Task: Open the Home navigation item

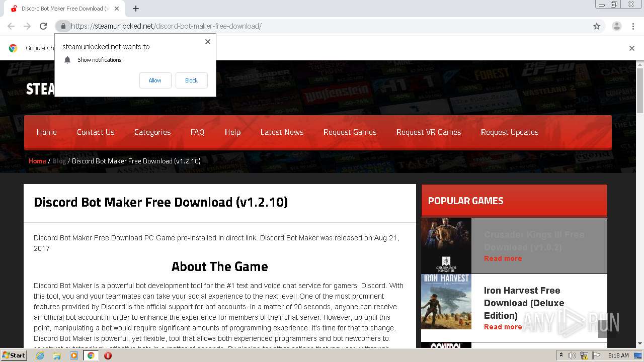Action: pos(47,132)
